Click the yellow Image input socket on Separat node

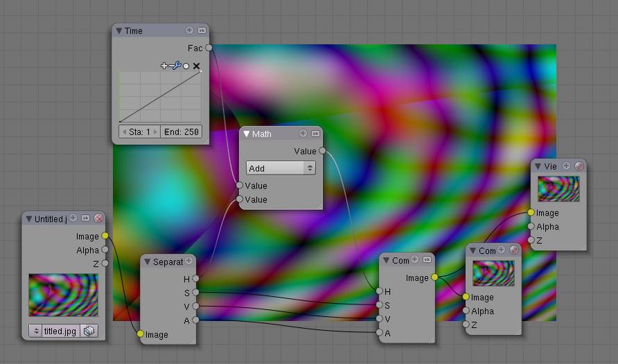click(x=140, y=334)
